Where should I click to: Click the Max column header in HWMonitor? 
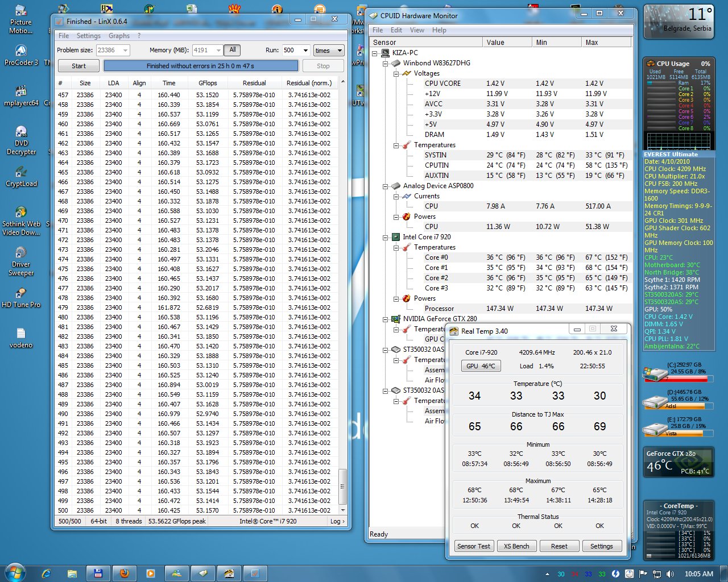click(x=606, y=43)
